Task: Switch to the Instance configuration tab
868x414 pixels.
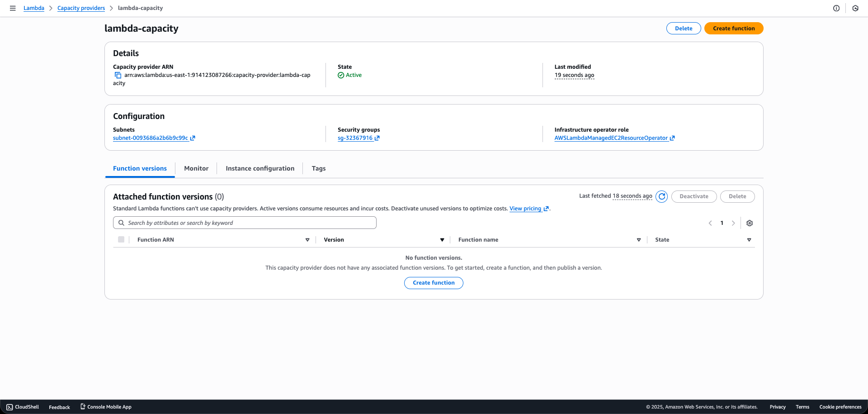Action: (x=260, y=168)
